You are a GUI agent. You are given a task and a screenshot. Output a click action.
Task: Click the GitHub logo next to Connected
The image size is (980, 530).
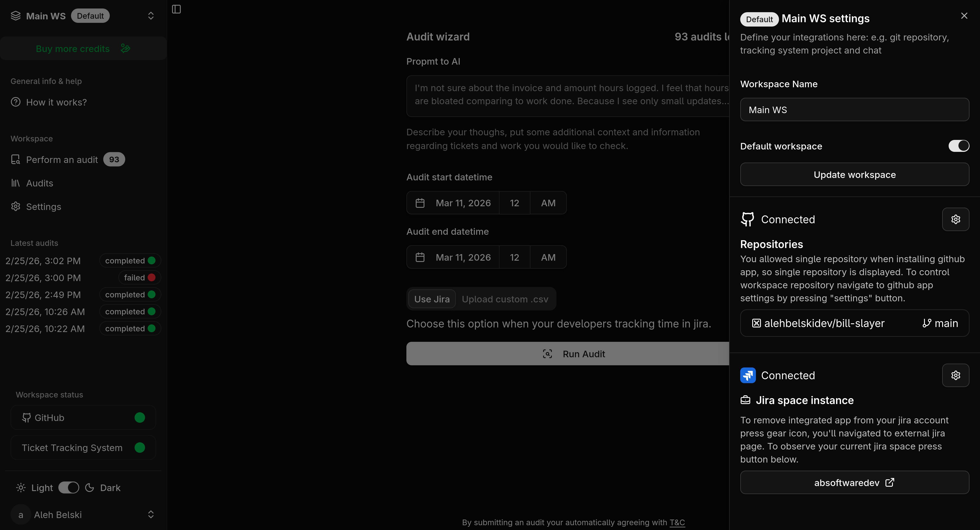tap(747, 219)
